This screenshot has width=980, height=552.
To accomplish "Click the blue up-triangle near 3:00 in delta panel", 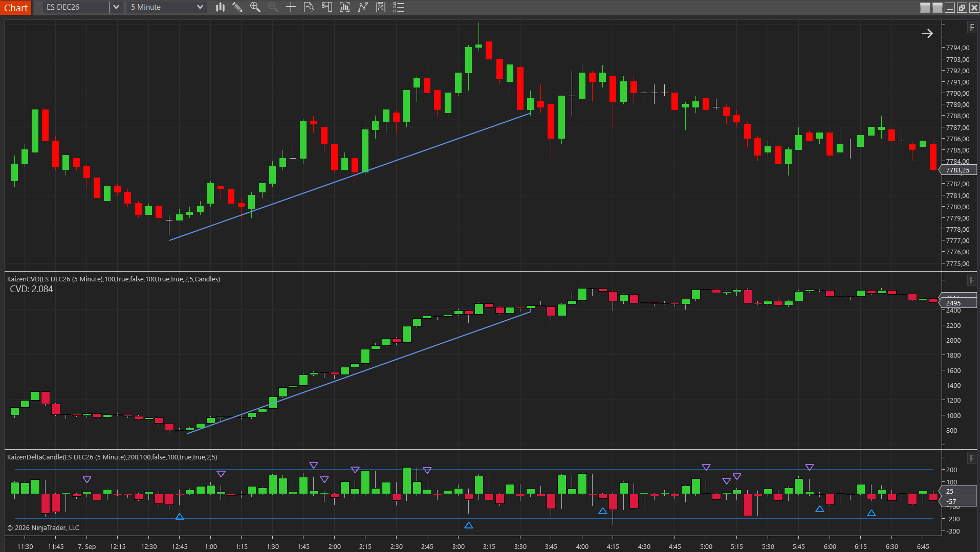I will 469,525.
